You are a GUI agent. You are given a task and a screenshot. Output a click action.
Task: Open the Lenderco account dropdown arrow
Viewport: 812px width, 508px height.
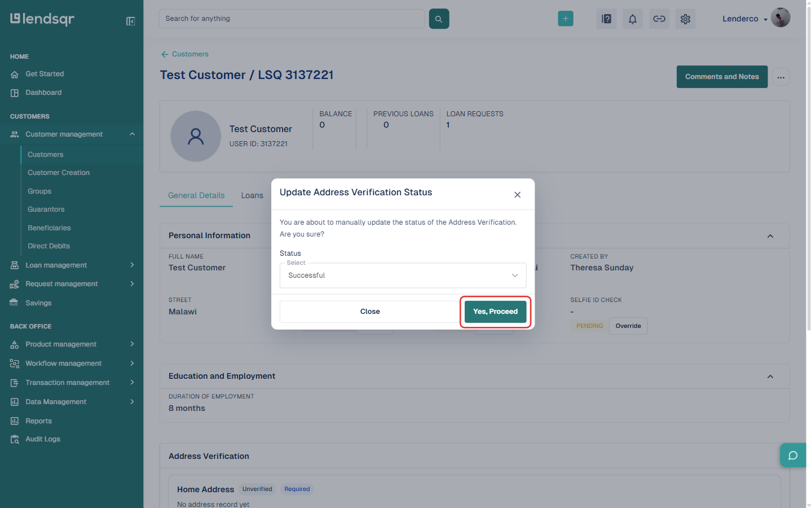pyautogui.click(x=765, y=19)
